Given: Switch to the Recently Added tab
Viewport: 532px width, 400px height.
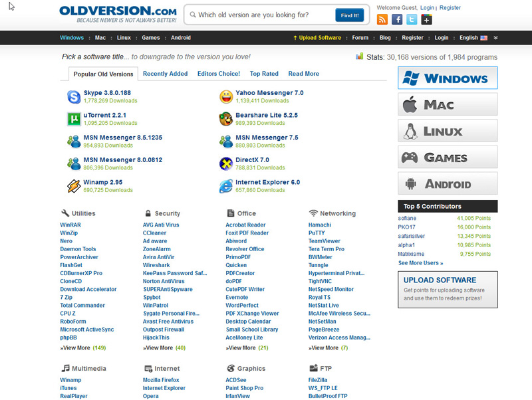Looking at the screenshot, I should (x=165, y=74).
